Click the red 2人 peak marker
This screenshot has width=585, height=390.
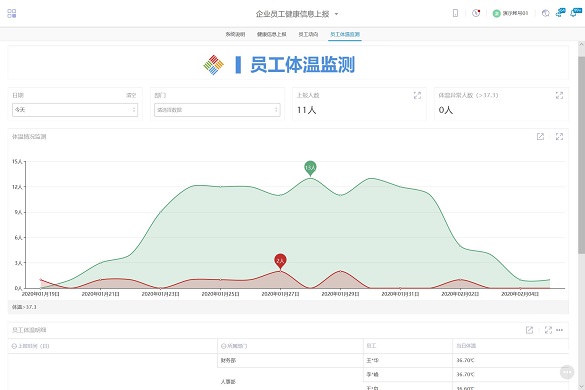click(280, 261)
